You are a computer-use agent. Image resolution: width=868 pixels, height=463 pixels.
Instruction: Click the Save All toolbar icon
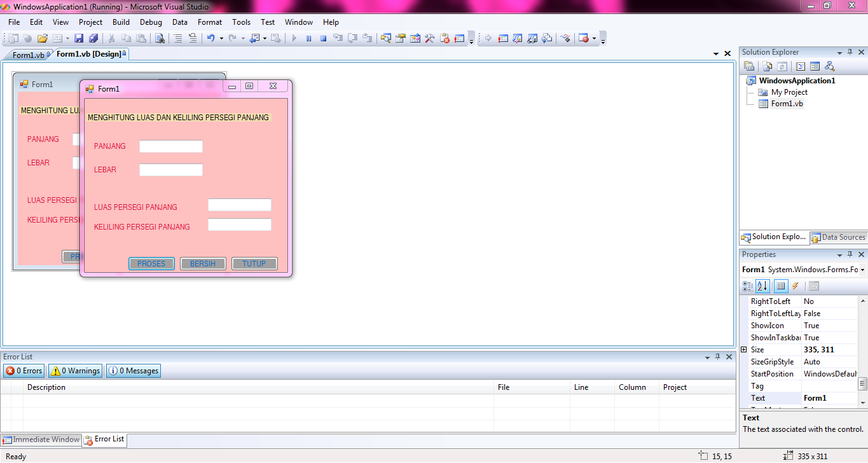94,38
